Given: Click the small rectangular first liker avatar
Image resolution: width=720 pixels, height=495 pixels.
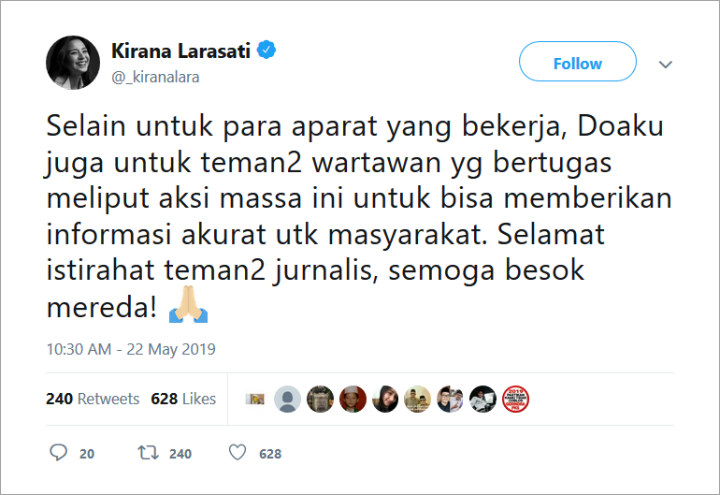Looking at the screenshot, I should coord(255,399).
